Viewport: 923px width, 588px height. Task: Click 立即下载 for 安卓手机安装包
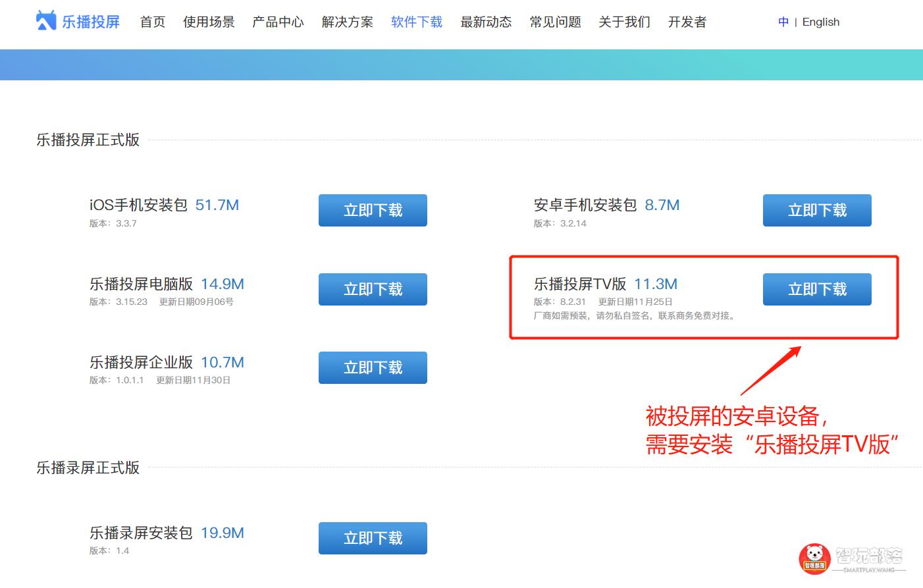tap(817, 210)
